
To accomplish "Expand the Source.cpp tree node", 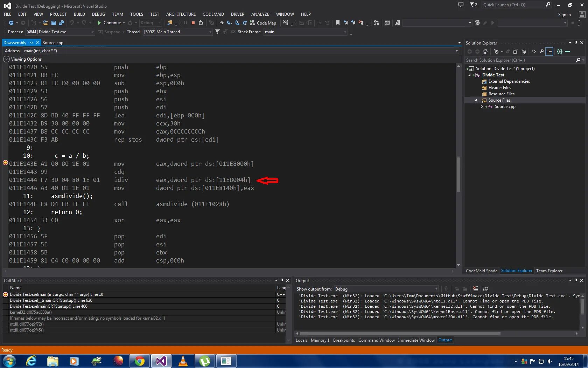I will 482,107.
